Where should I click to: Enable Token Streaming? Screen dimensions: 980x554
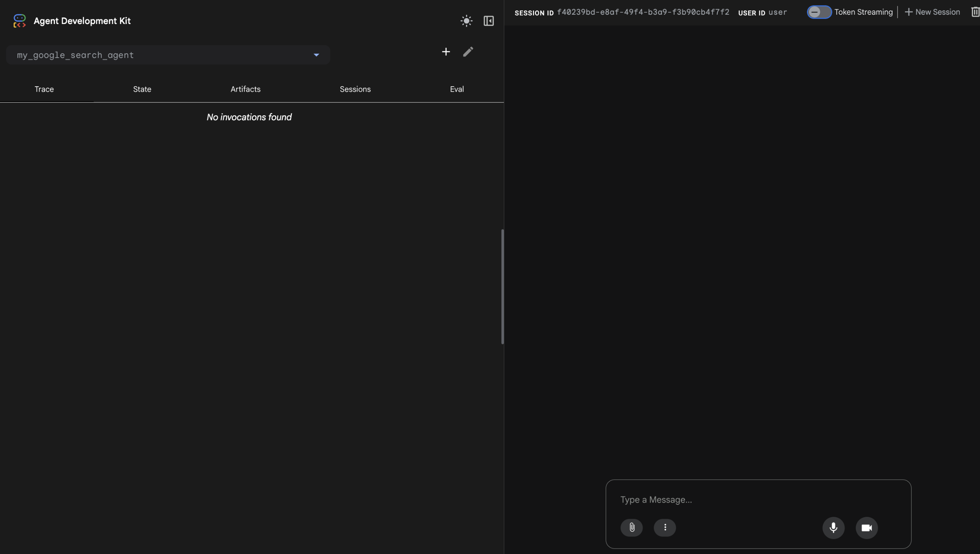(x=819, y=12)
